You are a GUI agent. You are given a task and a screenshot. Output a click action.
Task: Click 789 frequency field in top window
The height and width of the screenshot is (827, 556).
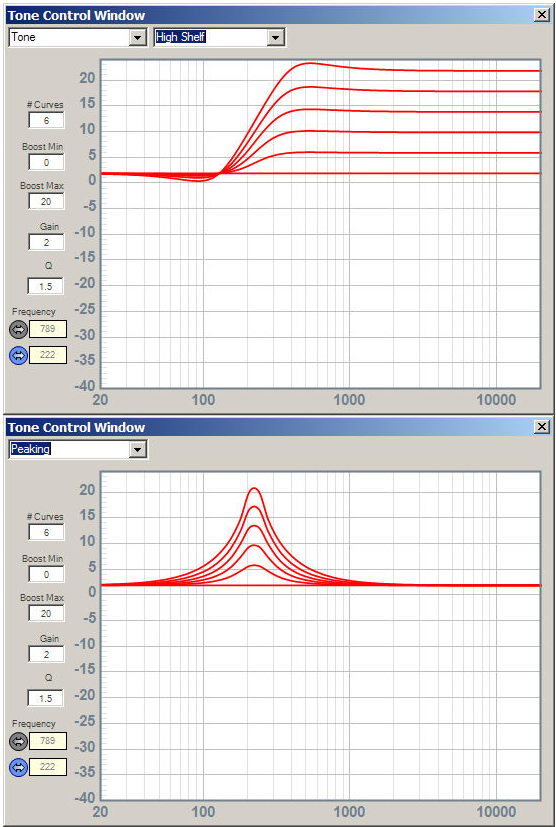48,329
